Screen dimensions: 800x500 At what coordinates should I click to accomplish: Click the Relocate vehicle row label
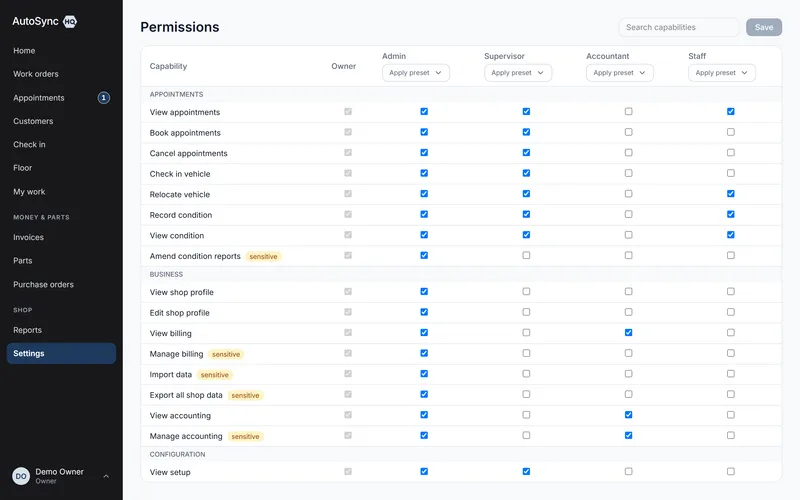(x=180, y=194)
